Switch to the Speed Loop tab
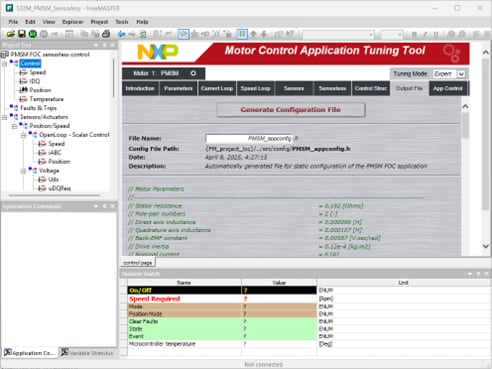Image resolution: width=492 pixels, height=369 pixels. click(255, 88)
